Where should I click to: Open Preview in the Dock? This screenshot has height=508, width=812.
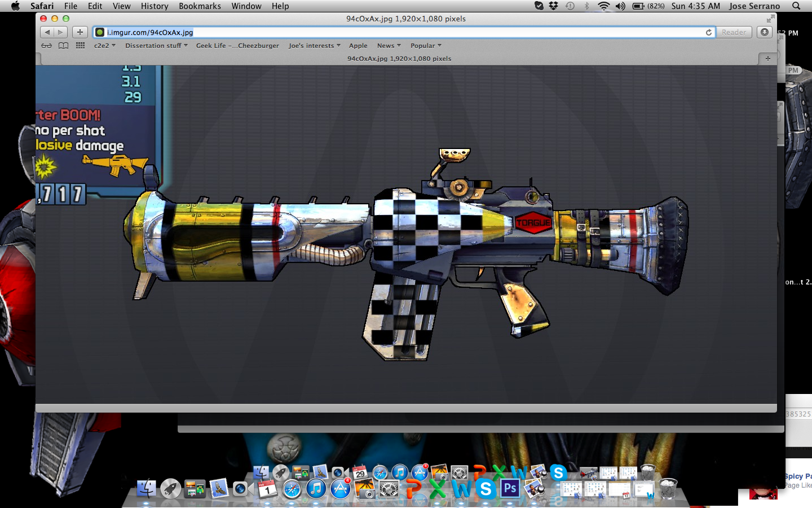(534, 488)
